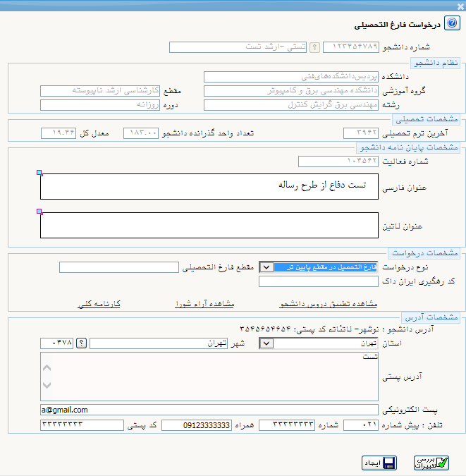Click the student number lookup question-mark button
The width and height of the screenshot is (466, 476).
(314, 47)
